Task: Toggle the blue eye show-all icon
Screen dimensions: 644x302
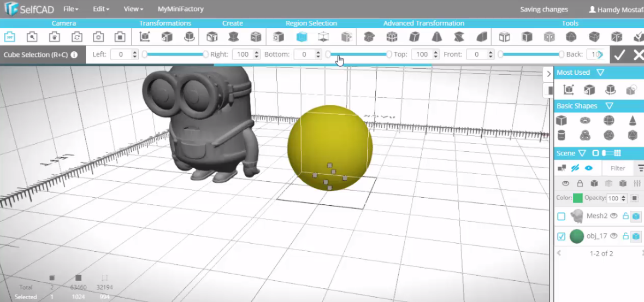Action: click(x=589, y=168)
